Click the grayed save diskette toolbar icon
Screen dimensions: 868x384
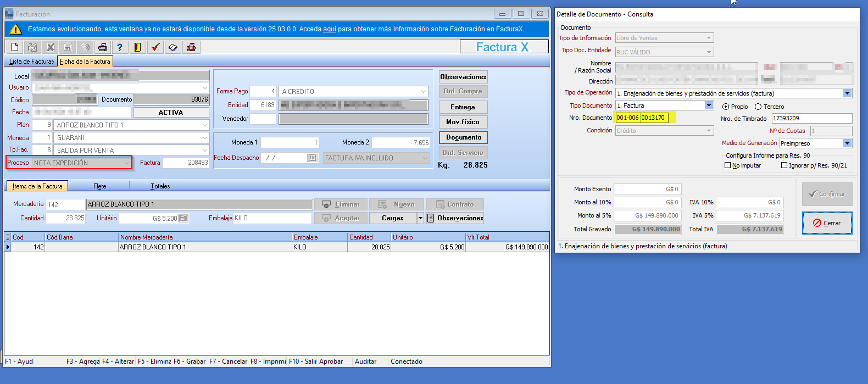(x=68, y=47)
